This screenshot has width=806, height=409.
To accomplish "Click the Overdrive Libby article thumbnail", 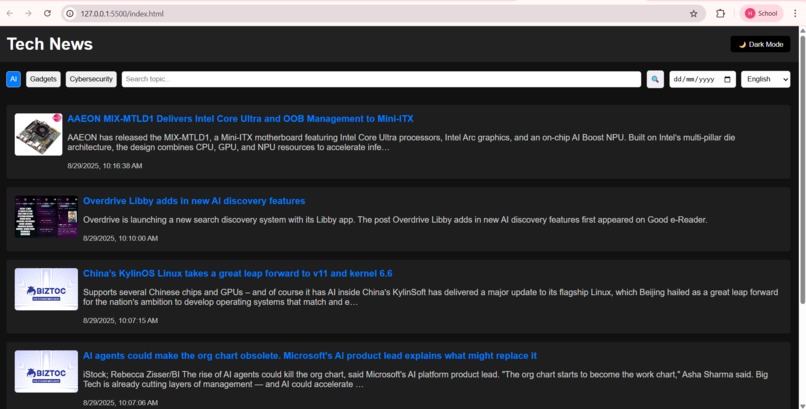I will [46, 216].
